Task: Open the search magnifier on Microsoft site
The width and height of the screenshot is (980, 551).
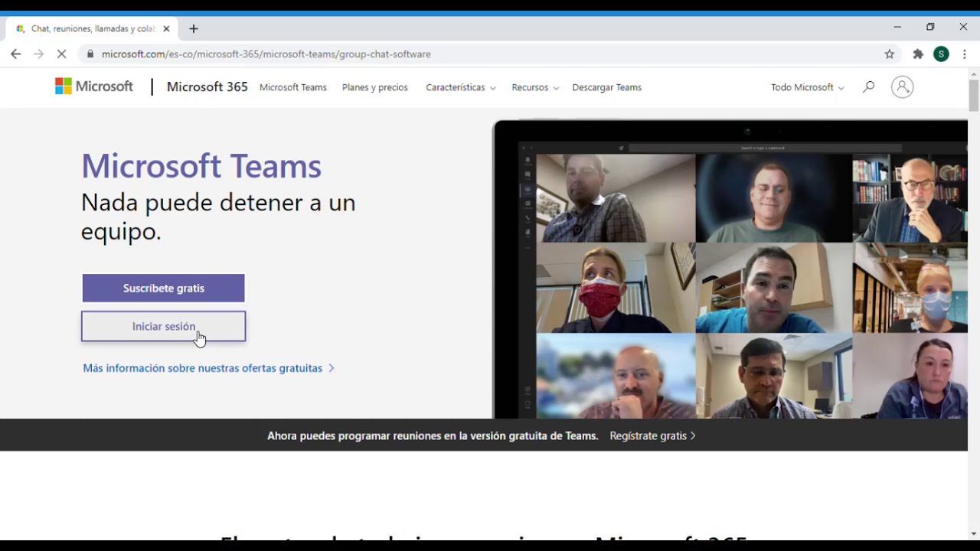Action: (868, 86)
